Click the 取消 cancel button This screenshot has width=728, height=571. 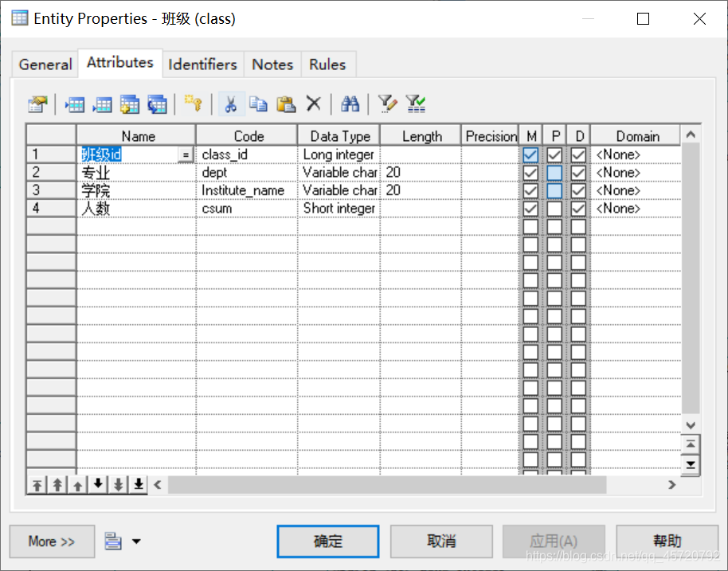coord(441,542)
